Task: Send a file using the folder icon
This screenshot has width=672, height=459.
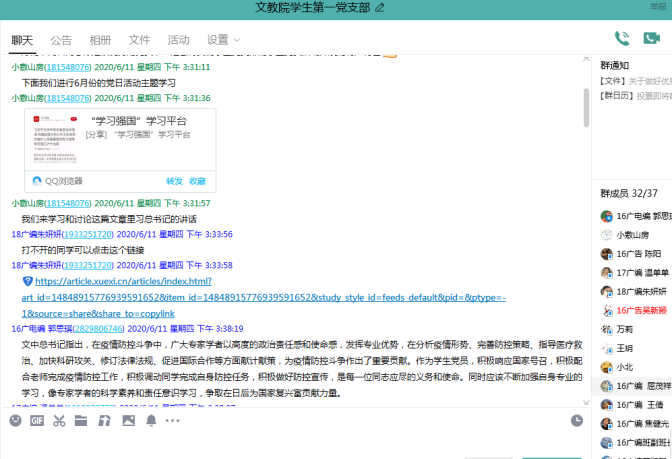Action: (x=83, y=421)
